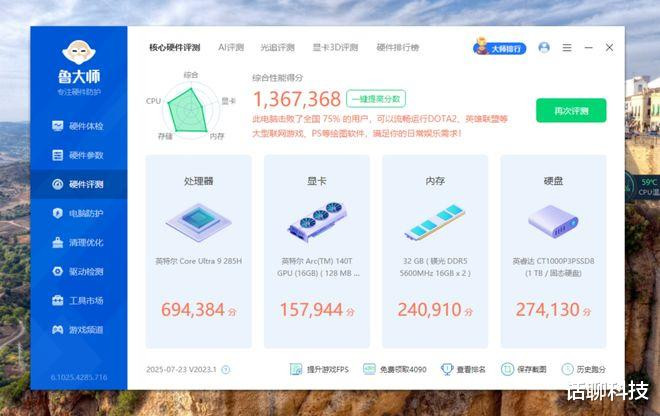Click 提升游戏FPS link
This screenshot has width=660, height=416.
[x=319, y=369]
